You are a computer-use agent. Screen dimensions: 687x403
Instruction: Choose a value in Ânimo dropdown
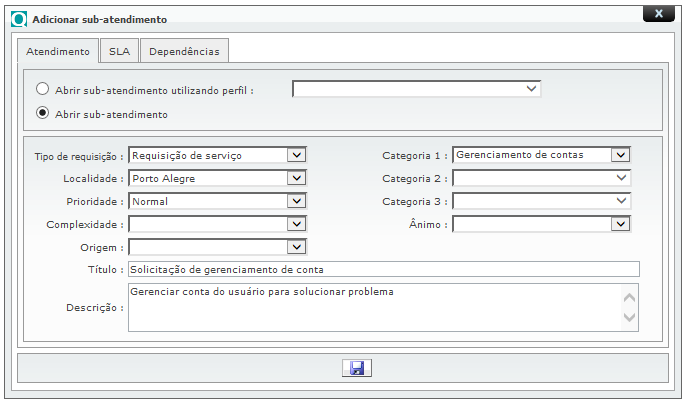tap(541, 224)
